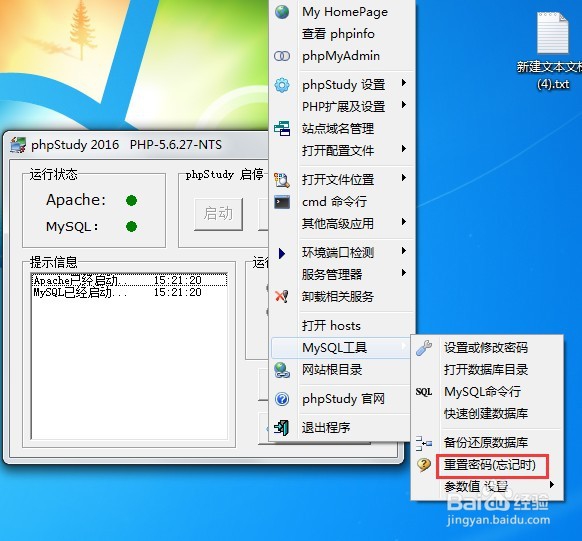Screen dimensions: 582x541
Task: Click the green Apache status indicator
Action: [131, 200]
